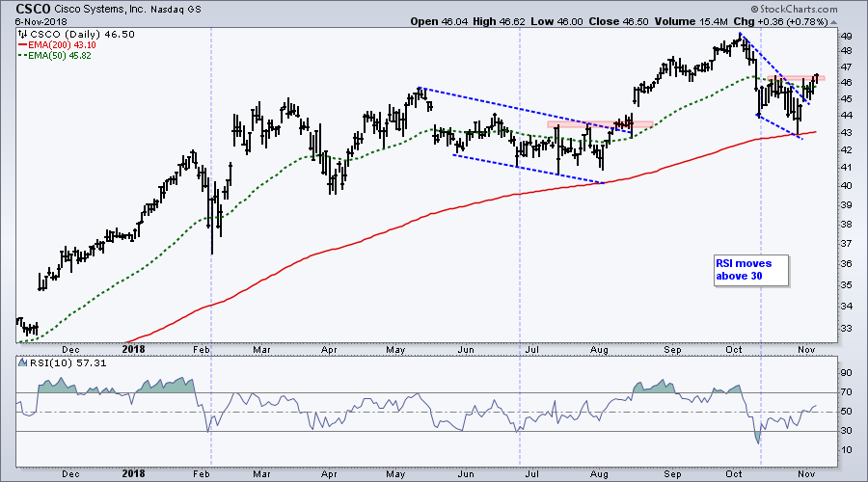Image resolution: width=868 pixels, height=482 pixels.
Task: Click the CSCO ticker symbol title
Action: point(33,10)
